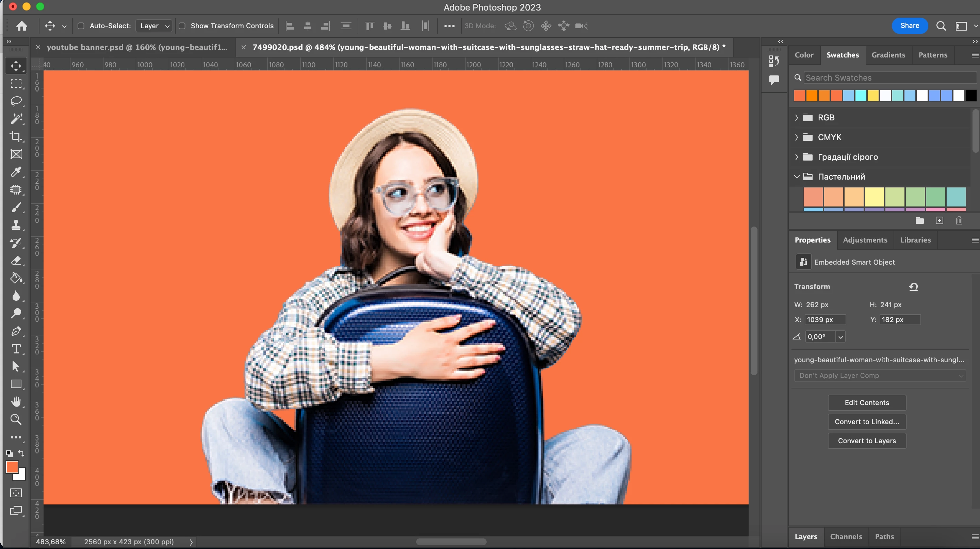Select the Hand tool
The width and height of the screenshot is (980, 549).
[16, 401]
